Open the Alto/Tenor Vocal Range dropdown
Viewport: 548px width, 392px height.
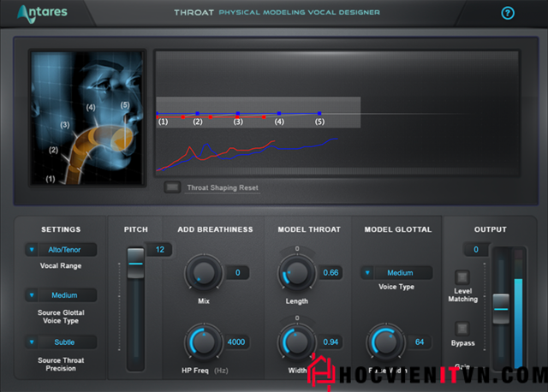61,250
